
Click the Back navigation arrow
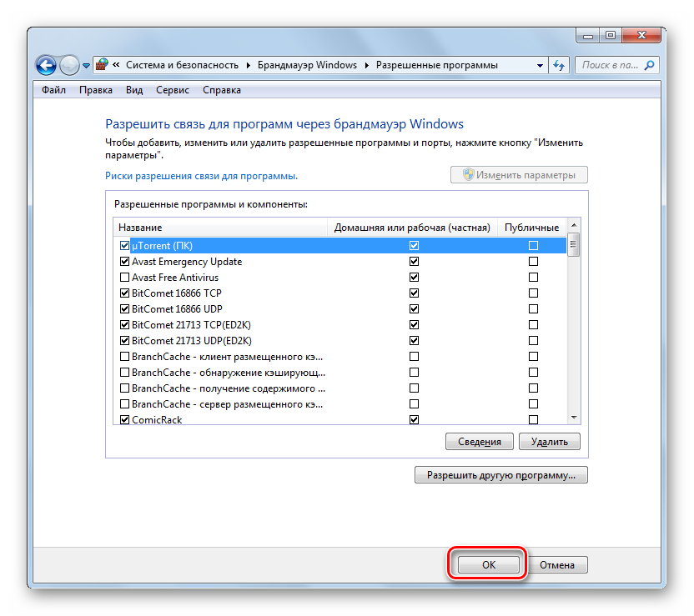click(46, 65)
